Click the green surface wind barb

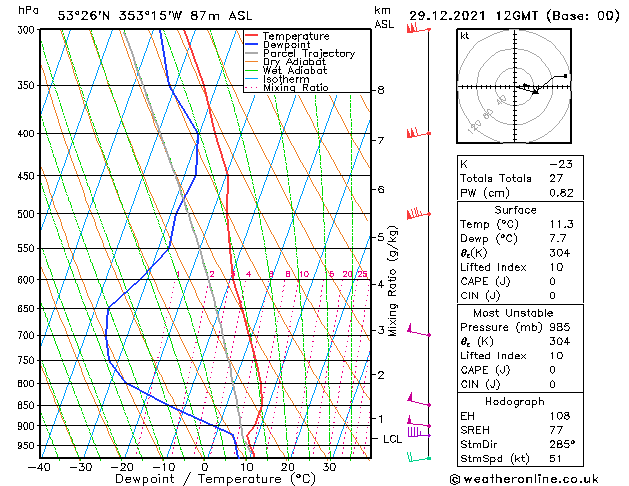pos(418,458)
